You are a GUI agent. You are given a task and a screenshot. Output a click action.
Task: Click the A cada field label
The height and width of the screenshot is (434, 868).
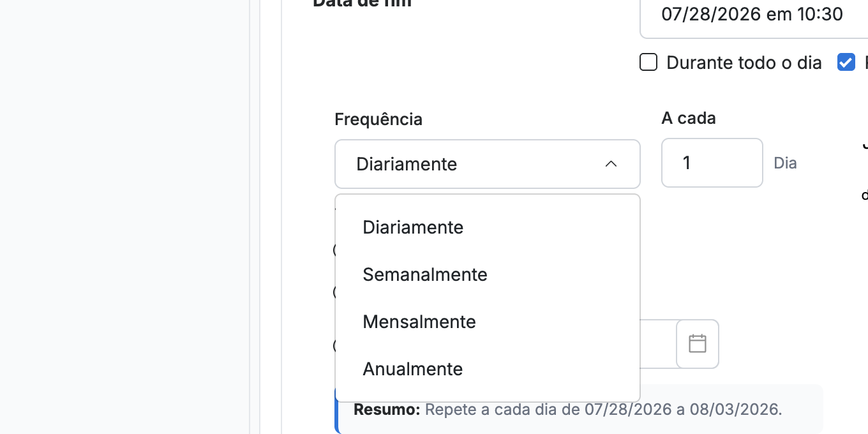coord(689,118)
